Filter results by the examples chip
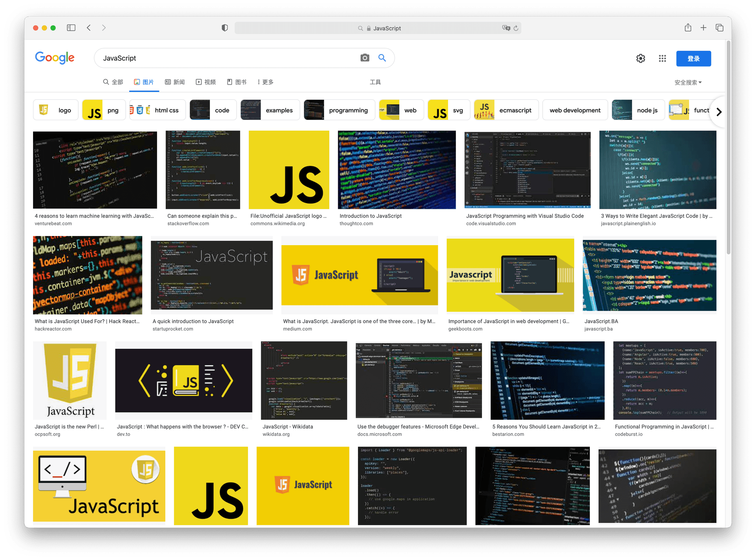The image size is (756, 560). click(270, 110)
